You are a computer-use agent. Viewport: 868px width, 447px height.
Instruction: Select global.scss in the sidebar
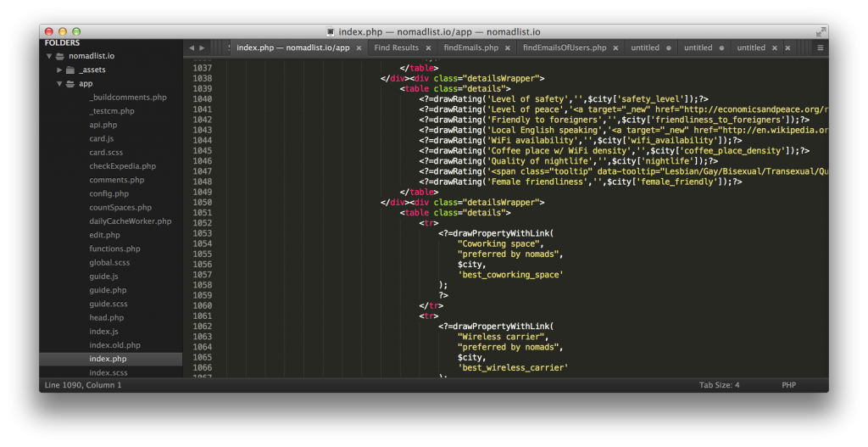click(108, 263)
